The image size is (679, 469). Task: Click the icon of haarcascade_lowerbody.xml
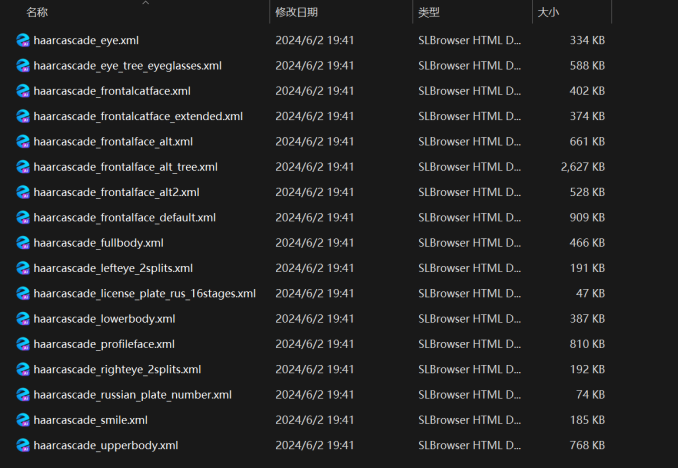tap(23, 319)
